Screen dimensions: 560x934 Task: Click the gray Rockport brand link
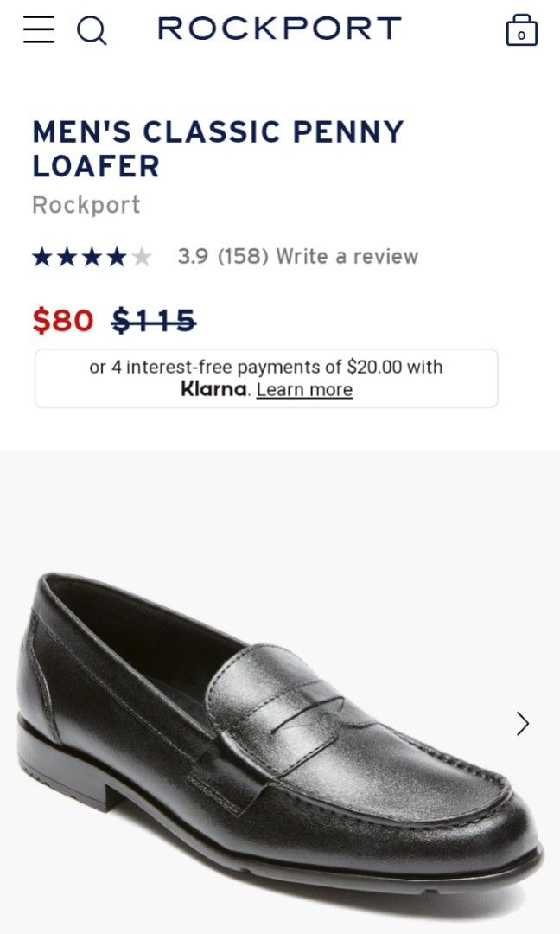click(86, 205)
